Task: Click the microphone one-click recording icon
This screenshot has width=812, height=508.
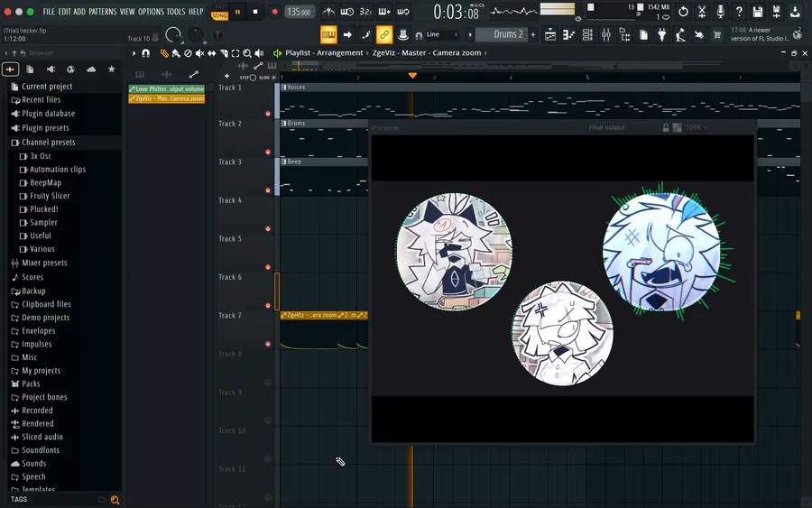Action: coord(720,12)
